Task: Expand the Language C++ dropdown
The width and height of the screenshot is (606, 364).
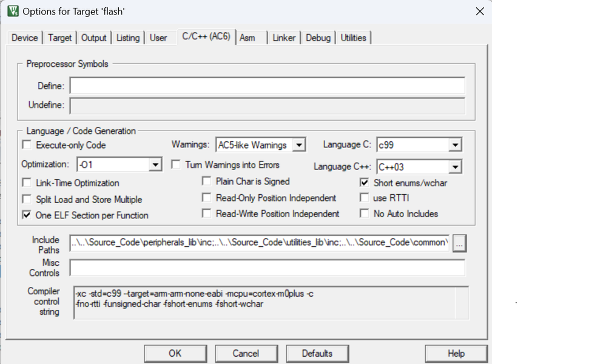Action: 455,167
